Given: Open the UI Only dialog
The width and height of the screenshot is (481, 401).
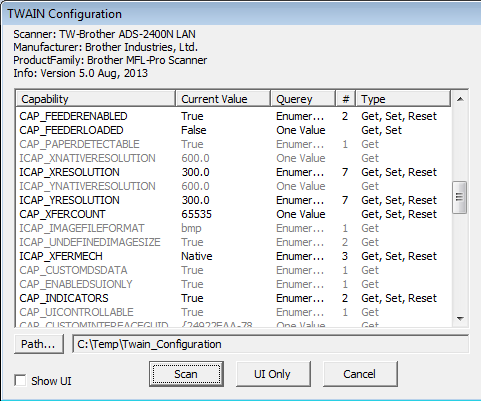Looking at the screenshot, I should tap(273, 374).
